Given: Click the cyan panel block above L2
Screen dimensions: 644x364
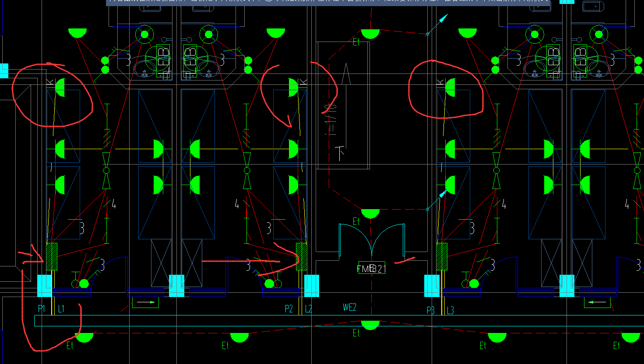Looking at the screenshot, I should click(x=312, y=286).
